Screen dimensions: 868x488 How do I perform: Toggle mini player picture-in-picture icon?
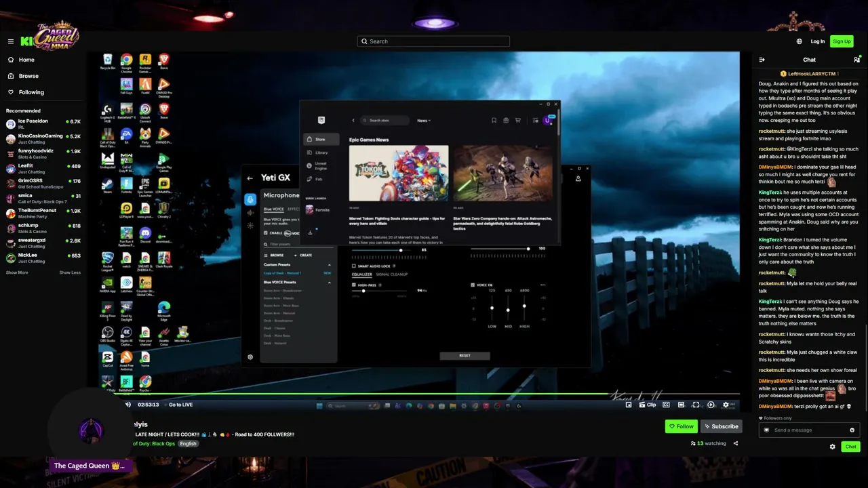click(629, 405)
